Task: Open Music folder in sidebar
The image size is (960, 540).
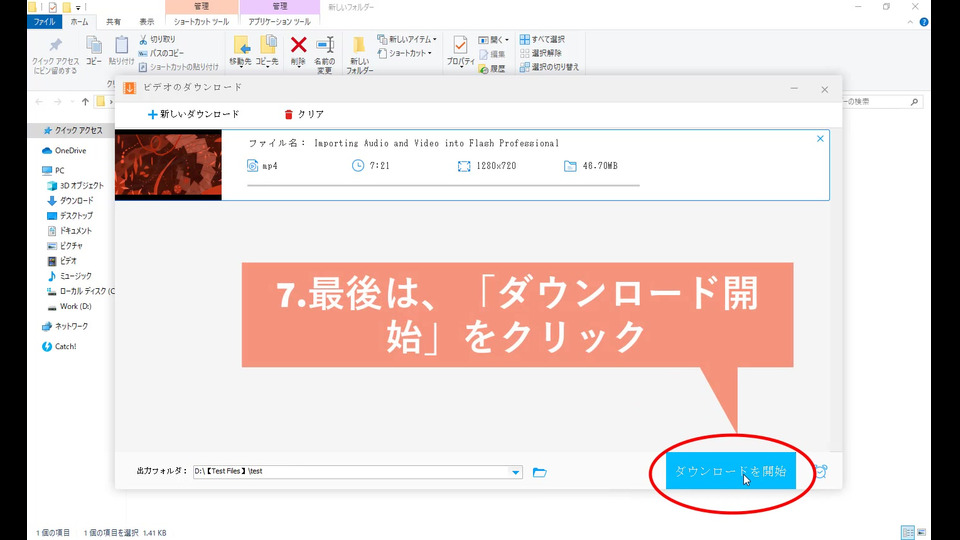Action: [x=69, y=276]
